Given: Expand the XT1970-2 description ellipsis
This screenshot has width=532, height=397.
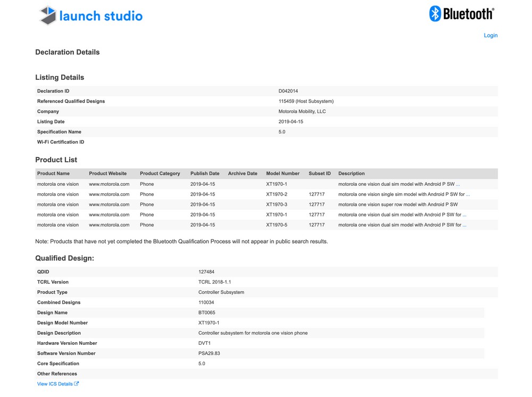Looking at the screenshot, I should [x=468, y=194].
